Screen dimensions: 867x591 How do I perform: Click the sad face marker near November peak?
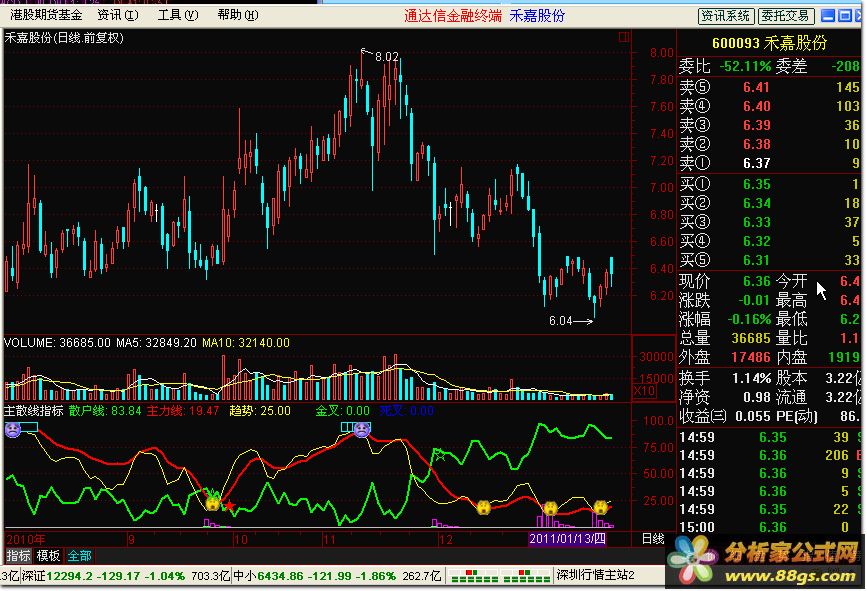(362, 429)
